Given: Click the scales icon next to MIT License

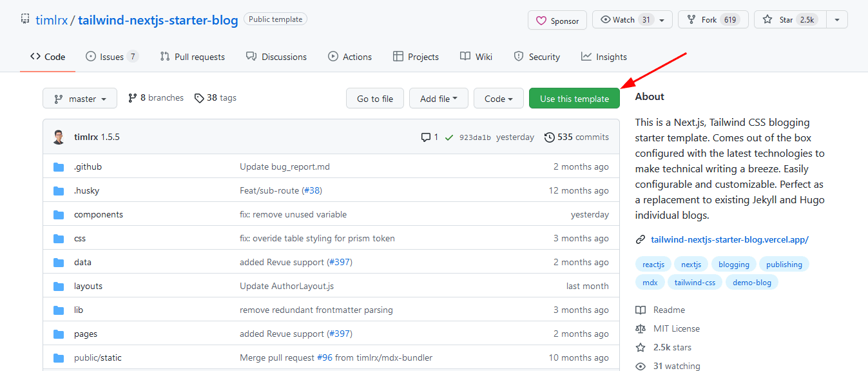Looking at the screenshot, I should (641, 329).
